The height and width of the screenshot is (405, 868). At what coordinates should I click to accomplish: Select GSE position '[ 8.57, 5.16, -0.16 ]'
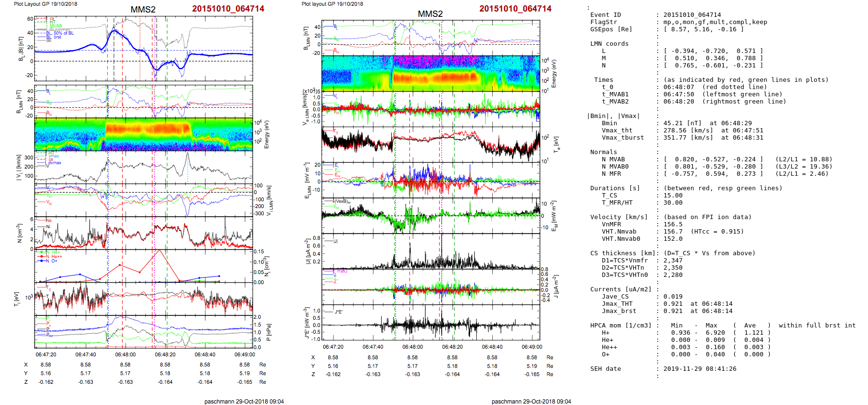click(703, 29)
